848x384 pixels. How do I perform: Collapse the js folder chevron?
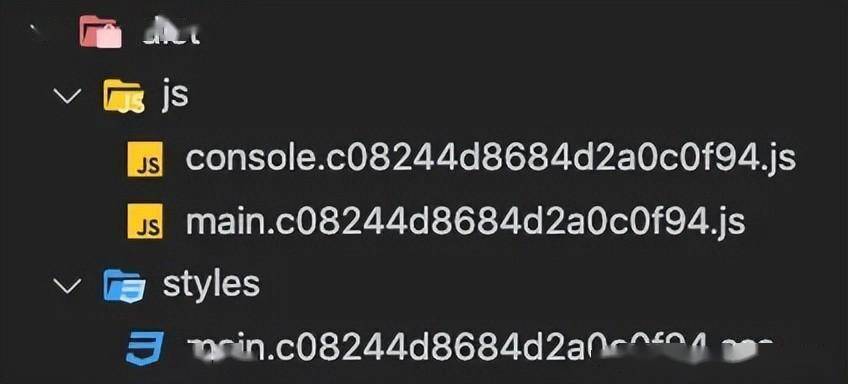pos(68,96)
